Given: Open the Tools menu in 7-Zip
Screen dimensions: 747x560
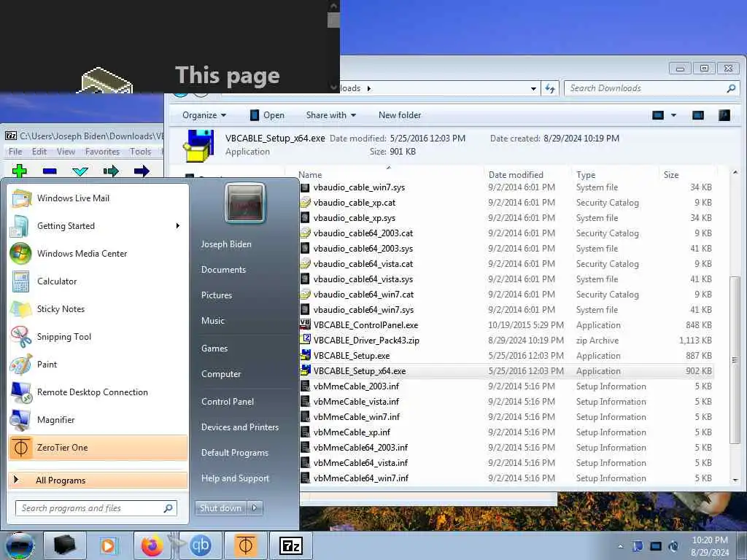Looking at the screenshot, I should (x=140, y=152).
